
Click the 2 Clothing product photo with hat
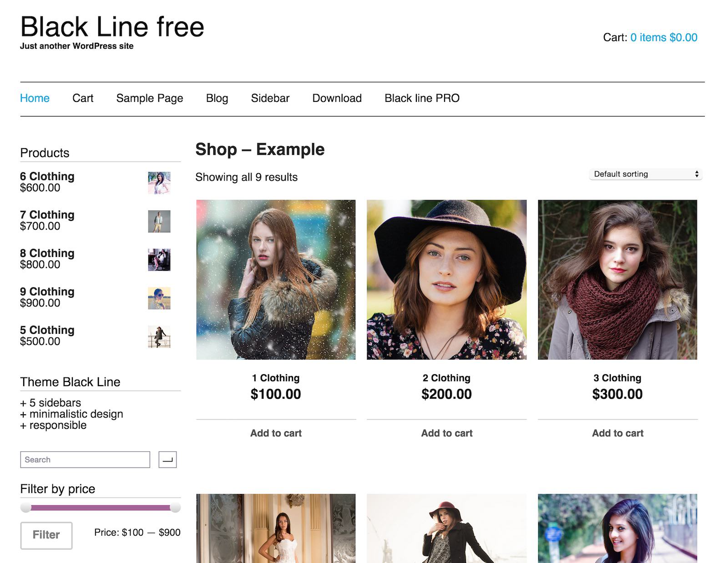(x=446, y=280)
